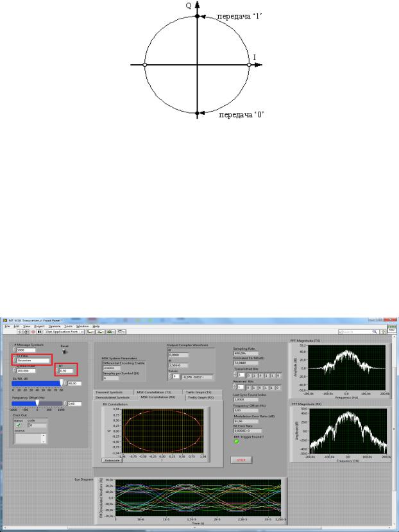Click the Eb/N0 dB slider handle
Screen dimensions: 399x532
(x=62, y=383)
